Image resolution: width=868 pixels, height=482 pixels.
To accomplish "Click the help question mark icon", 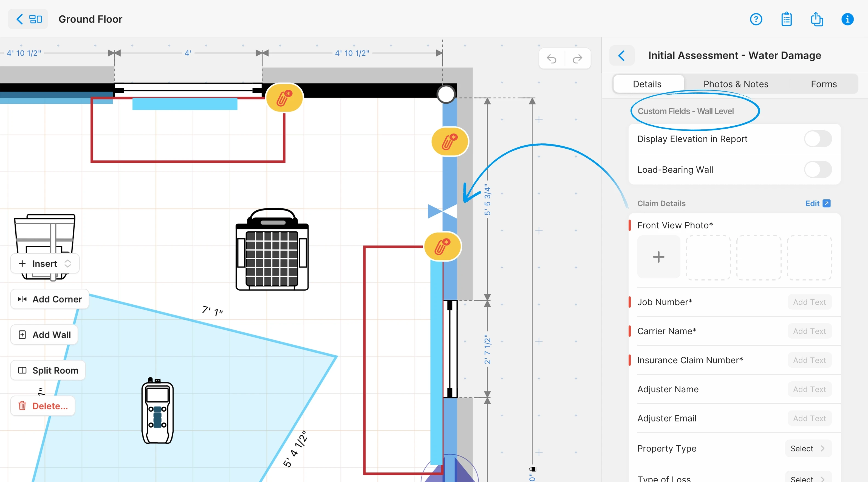I will pos(756,19).
